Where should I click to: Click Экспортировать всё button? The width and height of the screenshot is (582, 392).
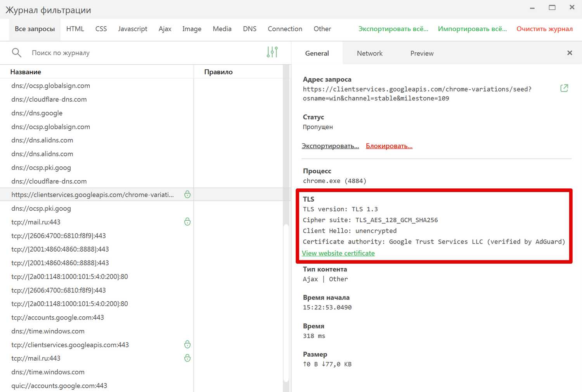(x=393, y=29)
